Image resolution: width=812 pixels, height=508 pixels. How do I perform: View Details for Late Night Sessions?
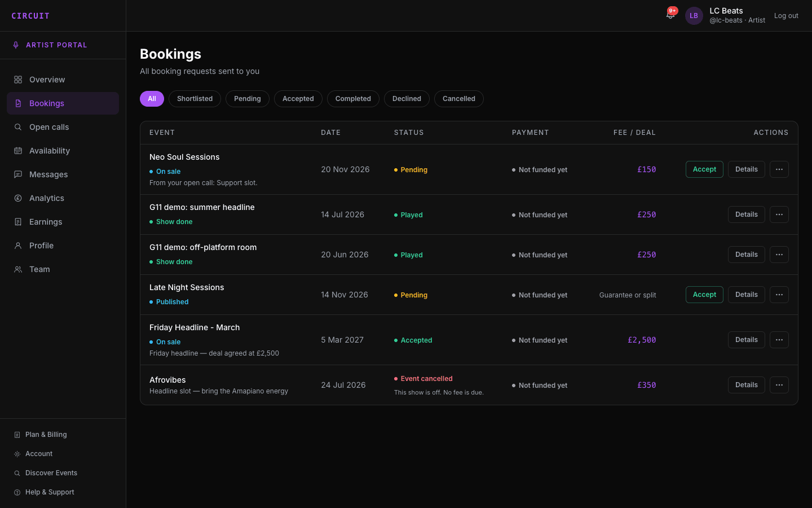tap(747, 295)
